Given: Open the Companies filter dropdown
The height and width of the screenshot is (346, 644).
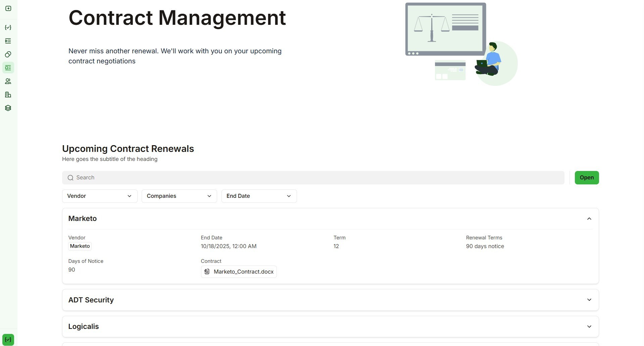Looking at the screenshot, I should [179, 196].
